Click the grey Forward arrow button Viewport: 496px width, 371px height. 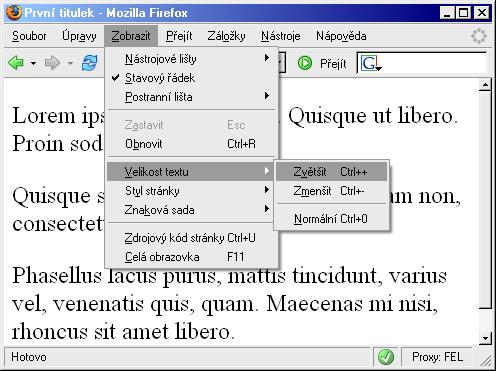pos(52,63)
